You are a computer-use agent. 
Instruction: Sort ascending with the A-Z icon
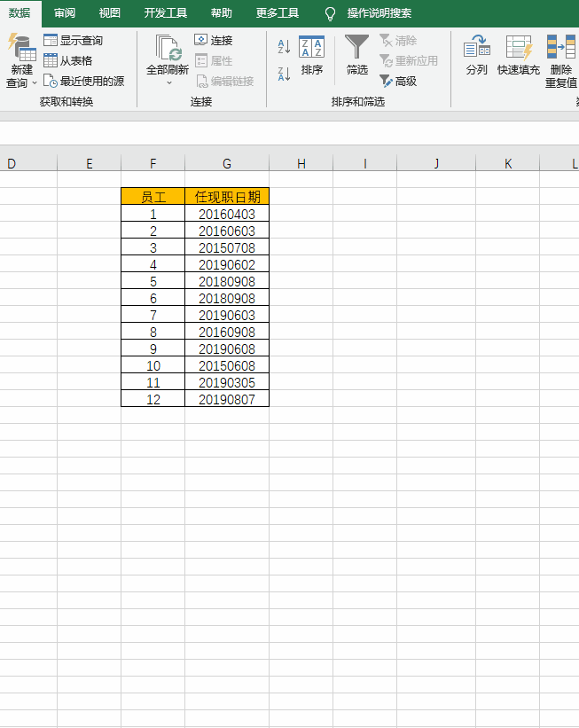point(284,46)
